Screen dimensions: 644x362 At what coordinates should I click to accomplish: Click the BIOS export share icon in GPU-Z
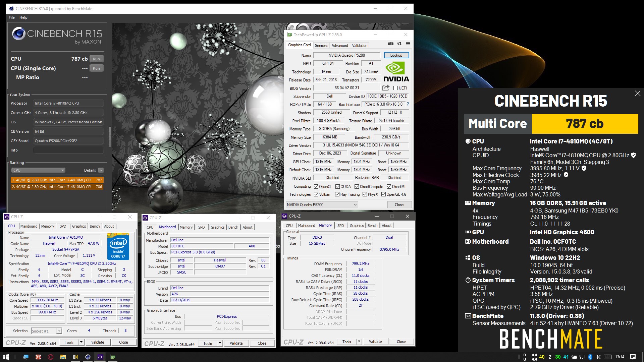click(x=386, y=88)
